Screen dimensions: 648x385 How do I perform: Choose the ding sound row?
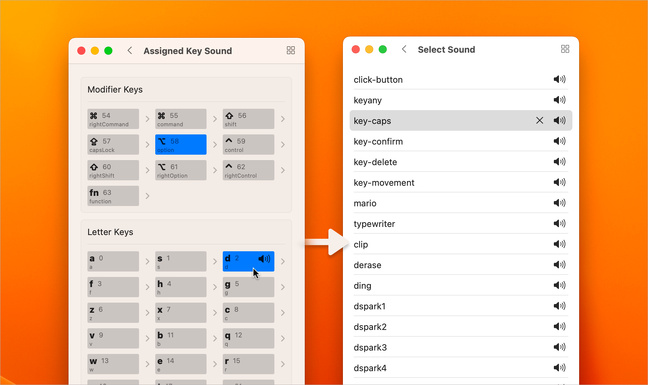(461, 285)
